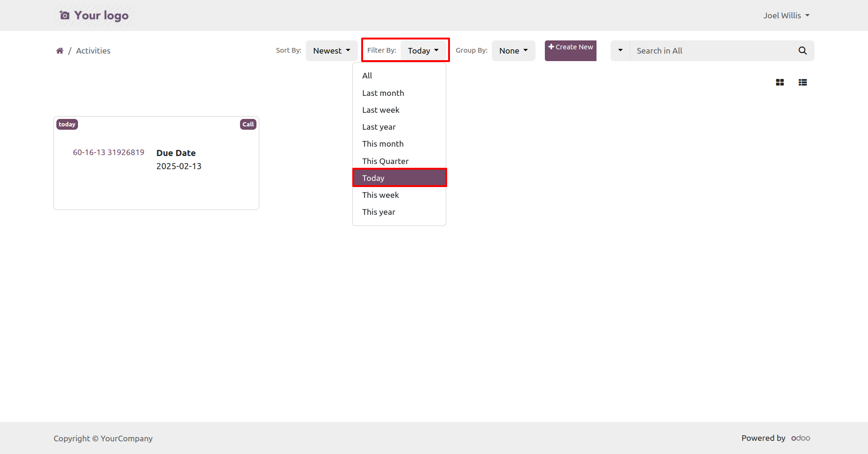
Task: Filter activities by This Quarter
Action: (x=399, y=161)
